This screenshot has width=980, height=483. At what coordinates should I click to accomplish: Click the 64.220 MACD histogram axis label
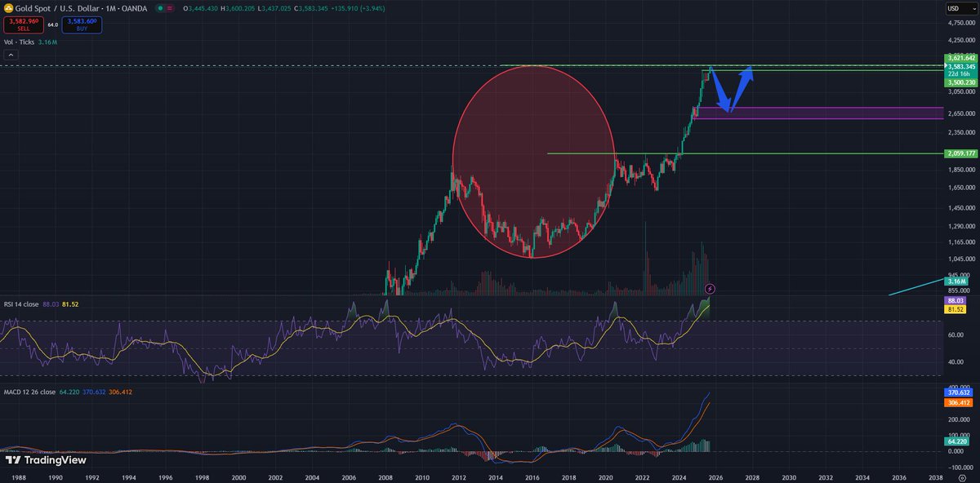pyautogui.click(x=955, y=442)
